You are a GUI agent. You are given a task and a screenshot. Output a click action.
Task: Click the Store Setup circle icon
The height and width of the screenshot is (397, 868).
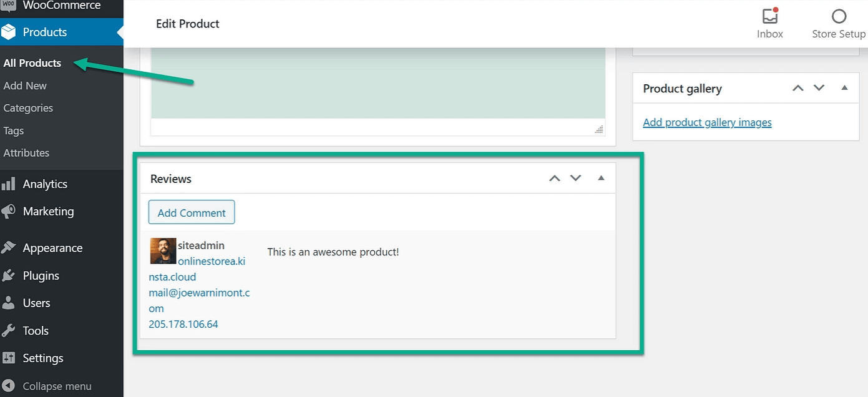click(x=839, y=17)
